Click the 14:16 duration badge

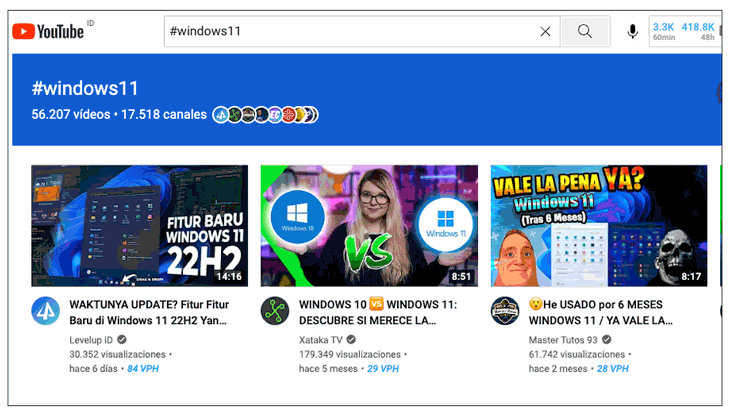pyautogui.click(x=229, y=276)
